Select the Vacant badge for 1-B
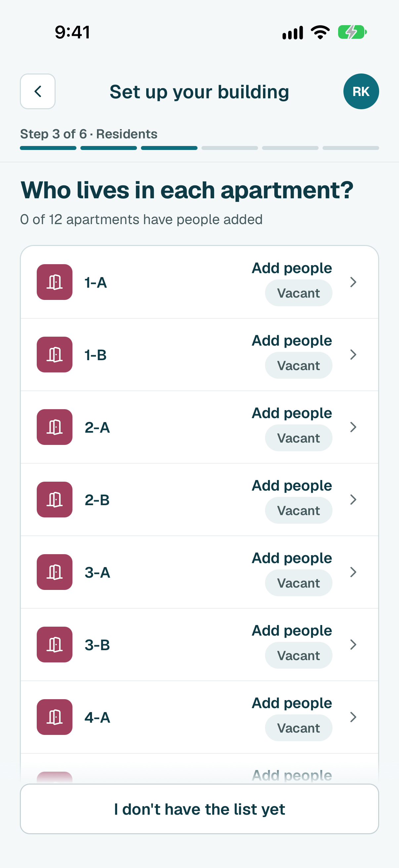 298,365
